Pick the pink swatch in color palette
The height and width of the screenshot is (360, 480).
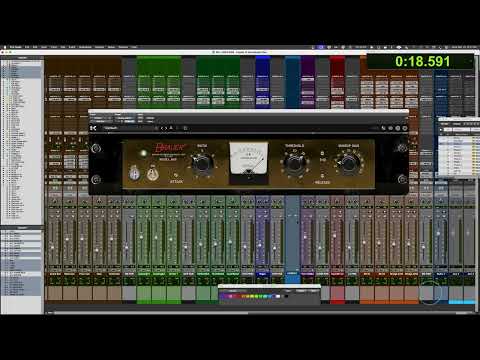230,296
